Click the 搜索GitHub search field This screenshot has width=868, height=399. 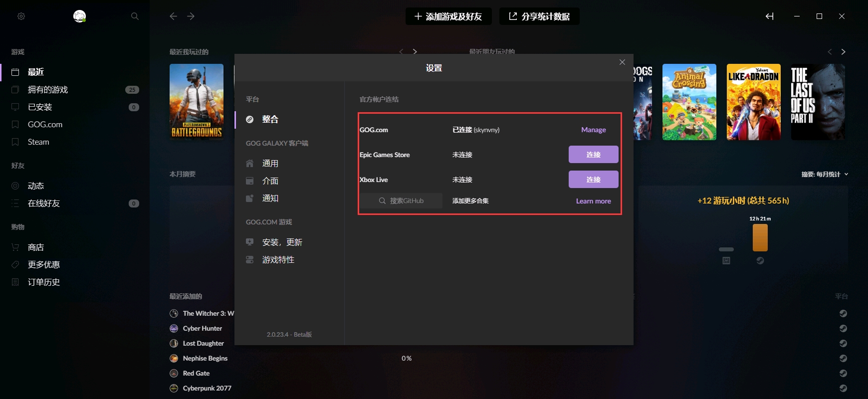pos(402,200)
